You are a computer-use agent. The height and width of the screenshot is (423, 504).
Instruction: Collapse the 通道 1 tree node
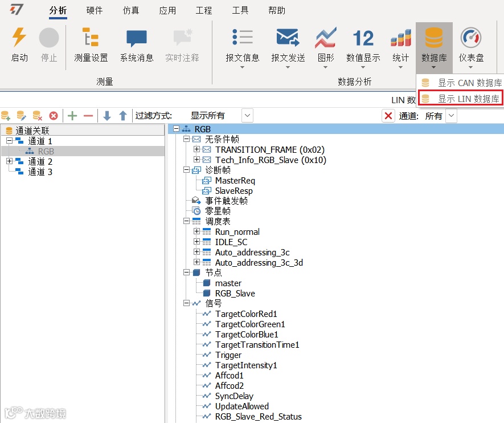pyautogui.click(x=9, y=141)
